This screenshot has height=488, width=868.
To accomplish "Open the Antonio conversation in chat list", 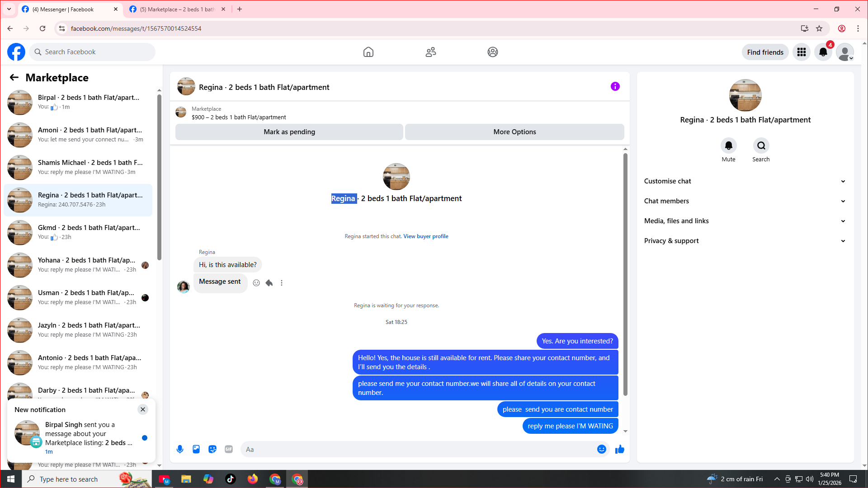I will pyautogui.click(x=78, y=363).
